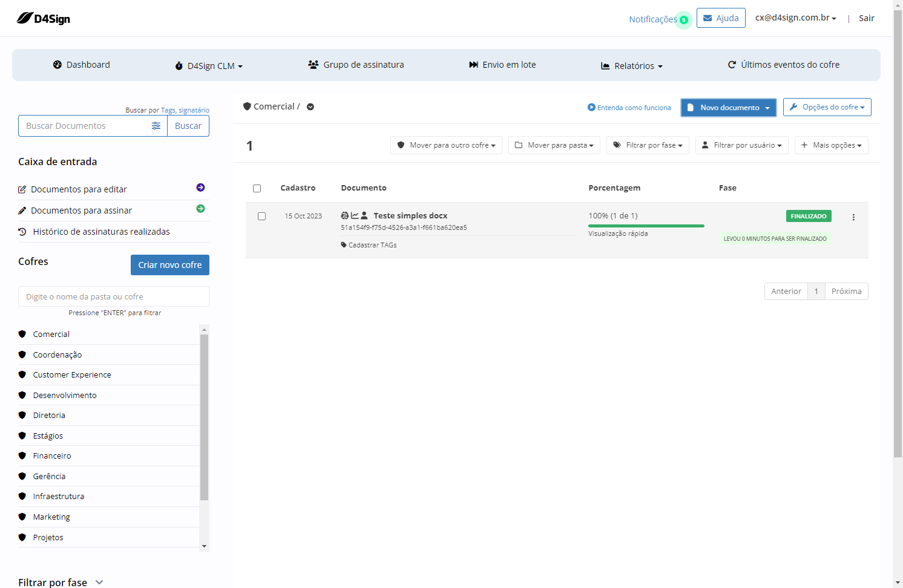Viewport: 903px width, 588px height.
Task: Click the 100% progress bar of document
Action: pyautogui.click(x=646, y=226)
